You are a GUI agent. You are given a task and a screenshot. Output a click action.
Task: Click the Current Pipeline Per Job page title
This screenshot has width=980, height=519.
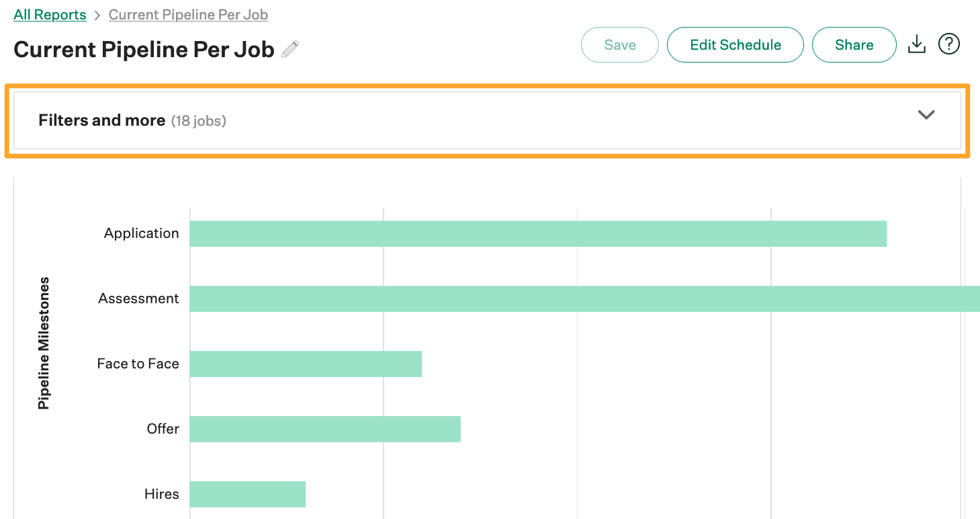[144, 49]
